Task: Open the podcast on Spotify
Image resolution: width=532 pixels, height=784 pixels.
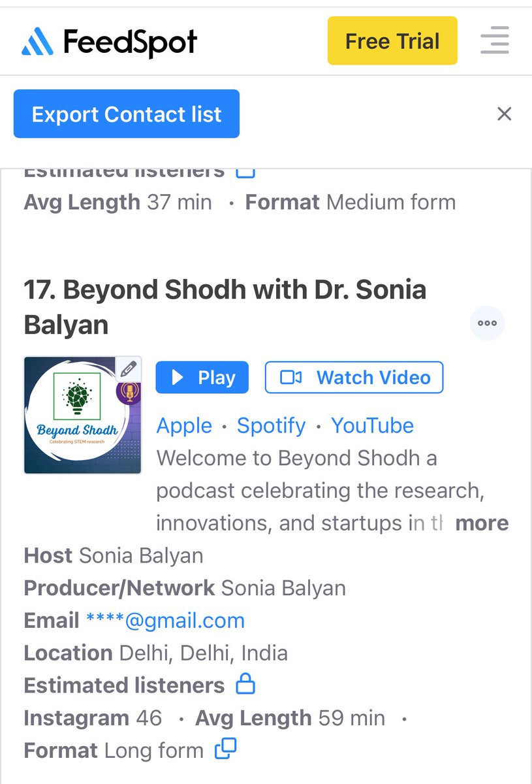Action: 270,425
